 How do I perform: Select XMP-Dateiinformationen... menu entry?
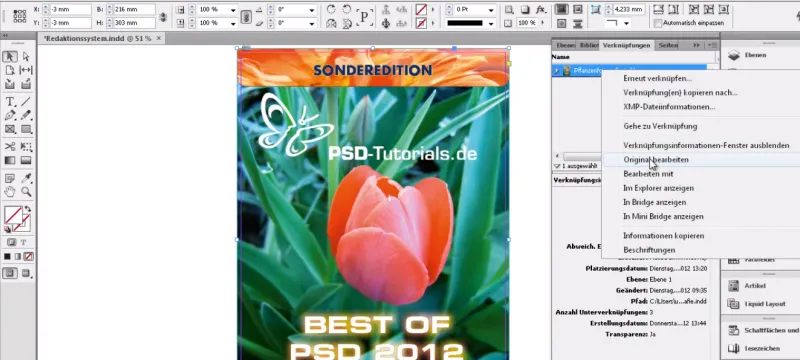pos(669,107)
